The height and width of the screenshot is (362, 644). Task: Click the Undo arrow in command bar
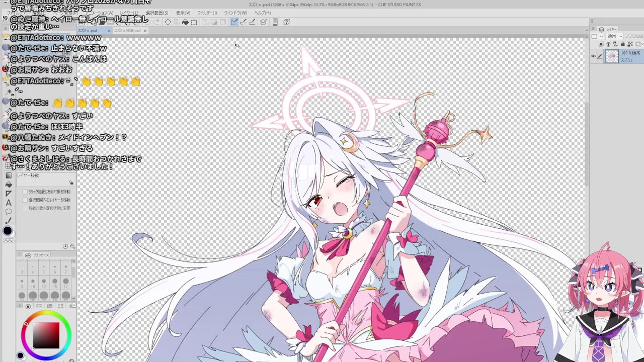[x=148, y=22]
